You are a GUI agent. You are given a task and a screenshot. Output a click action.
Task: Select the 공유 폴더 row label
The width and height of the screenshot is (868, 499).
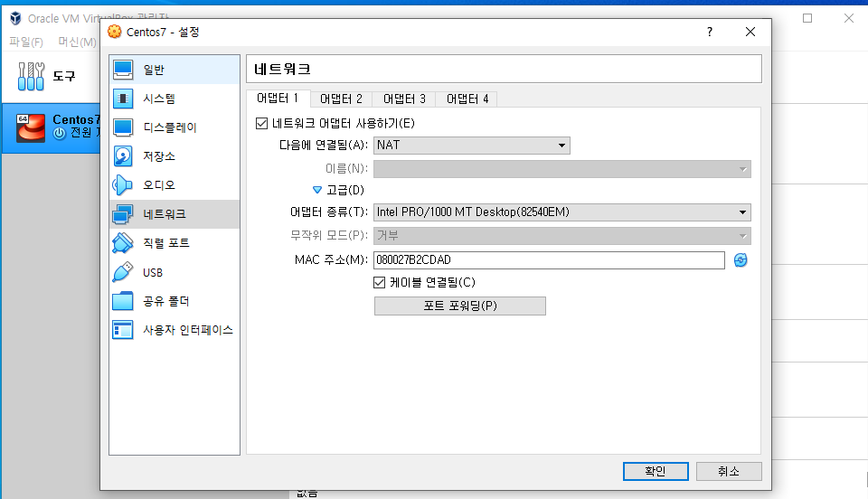coord(166,301)
